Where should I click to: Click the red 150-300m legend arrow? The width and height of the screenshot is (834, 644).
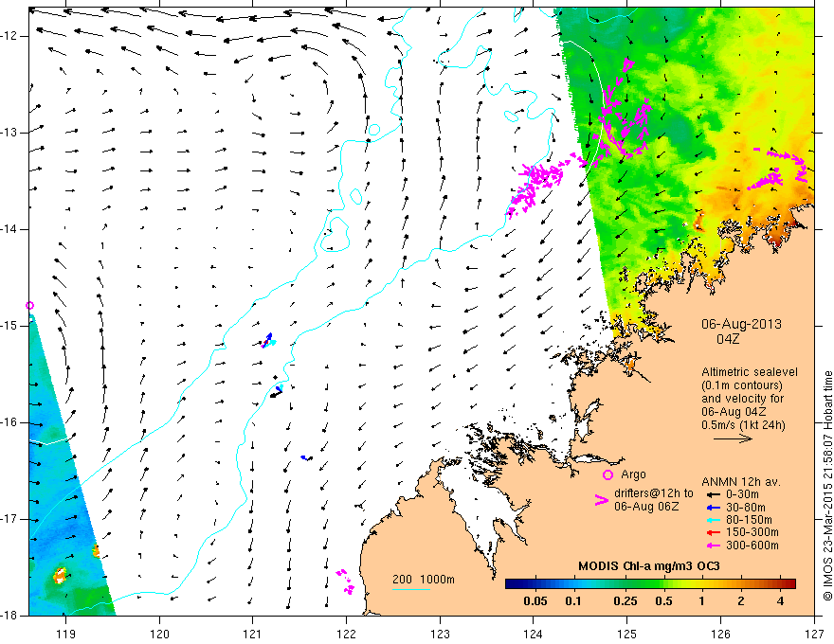pos(713,533)
